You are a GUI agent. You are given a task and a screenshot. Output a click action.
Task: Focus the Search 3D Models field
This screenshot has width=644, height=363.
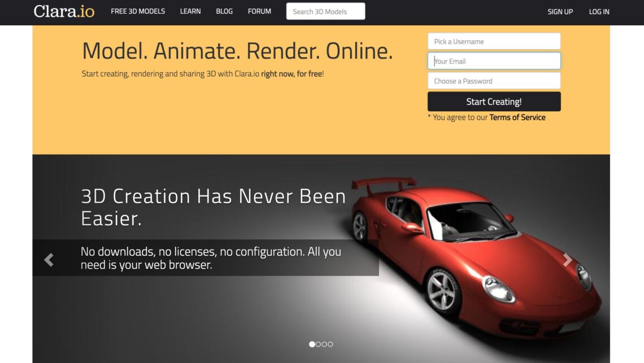325,11
